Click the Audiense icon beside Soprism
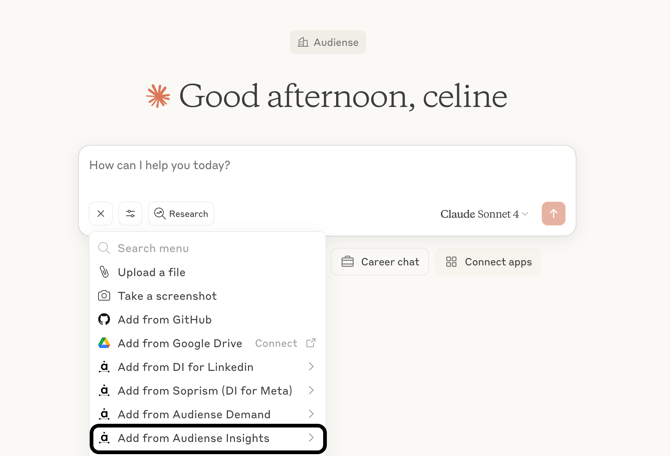This screenshot has height=456, width=670. pyautogui.click(x=104, y=390)
